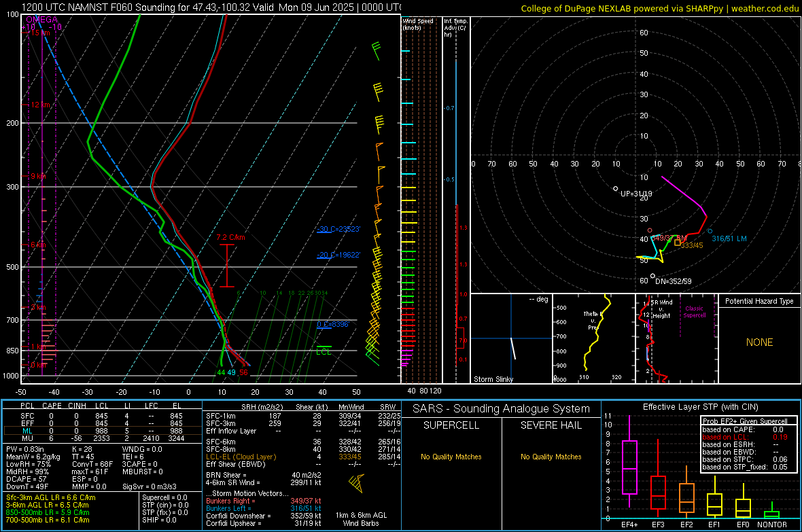802x532 pixels.
Task: Click the 'SigSvr = 0 m3/s3' value
Action: tap(150, 487)
